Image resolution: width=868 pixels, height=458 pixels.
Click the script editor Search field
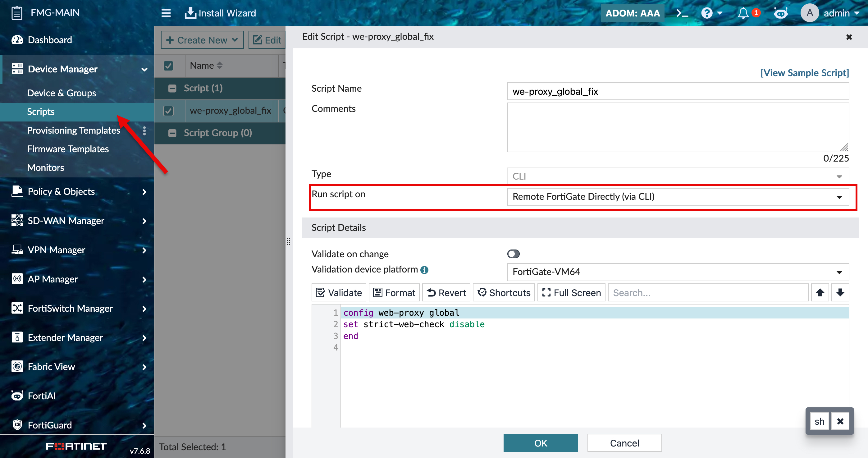(708, 292)
